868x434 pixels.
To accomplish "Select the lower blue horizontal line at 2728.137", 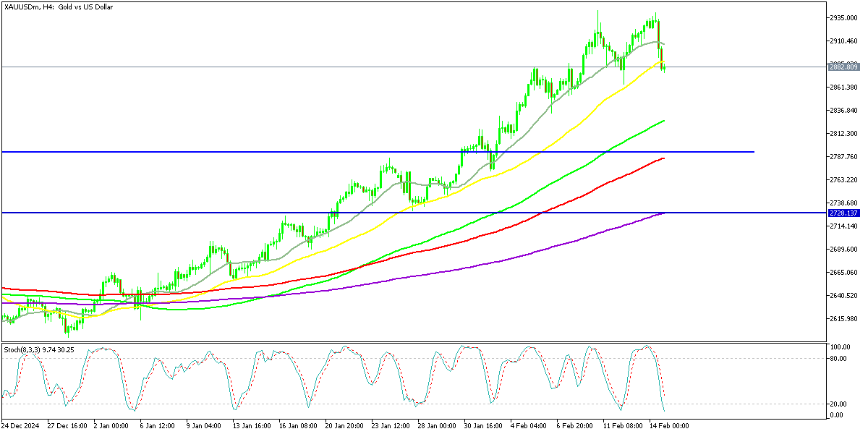I will point(413,213).
